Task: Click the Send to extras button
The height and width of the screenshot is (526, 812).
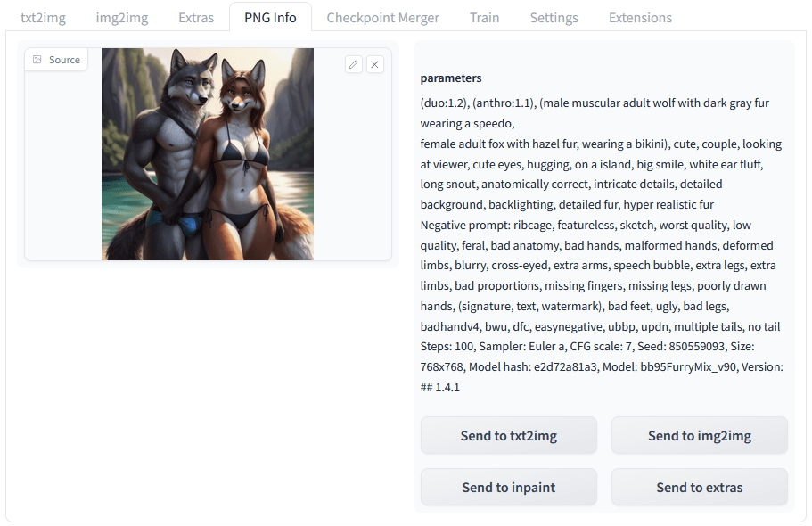Action: click(700, 487)
